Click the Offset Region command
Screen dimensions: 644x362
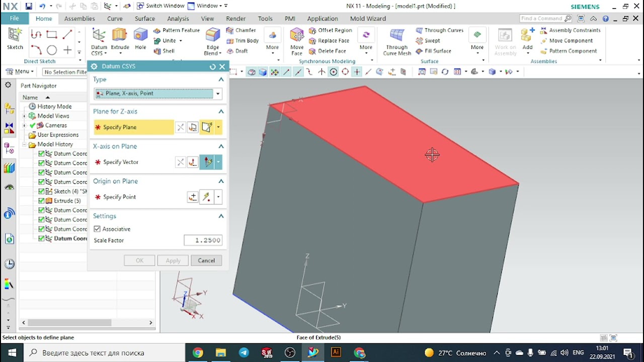pos(330,30)
